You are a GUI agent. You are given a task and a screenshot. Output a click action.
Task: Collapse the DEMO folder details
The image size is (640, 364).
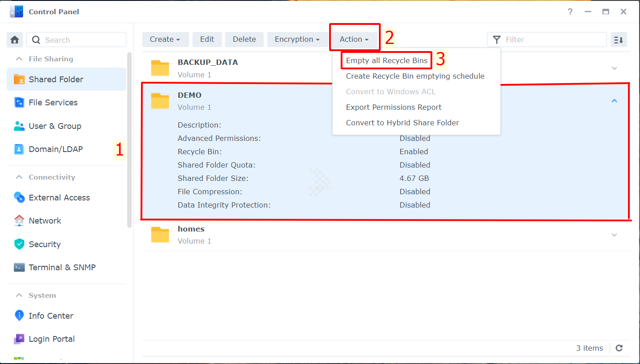coord(614,101)
